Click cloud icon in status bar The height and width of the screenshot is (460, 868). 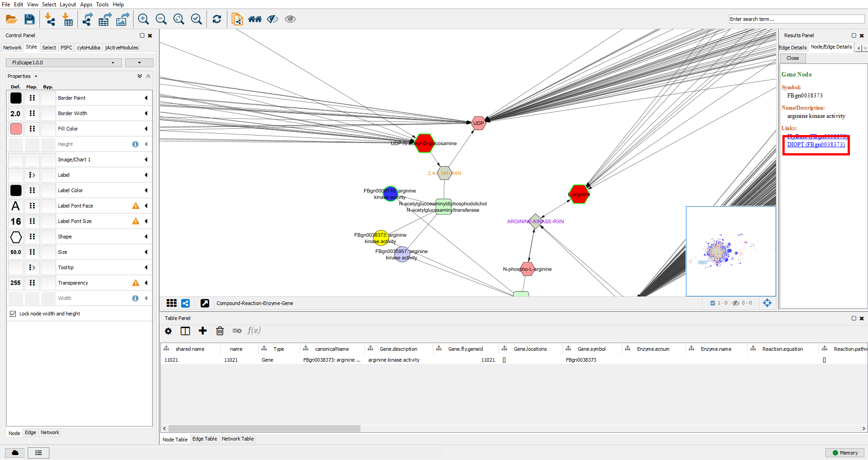tap(15, 453)
